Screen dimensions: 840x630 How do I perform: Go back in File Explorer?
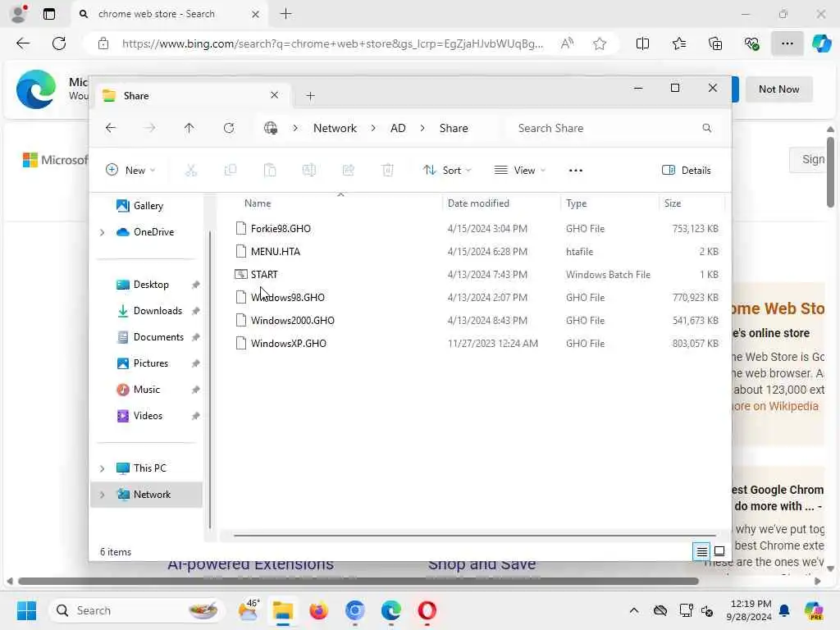click(x=111, y=128)
